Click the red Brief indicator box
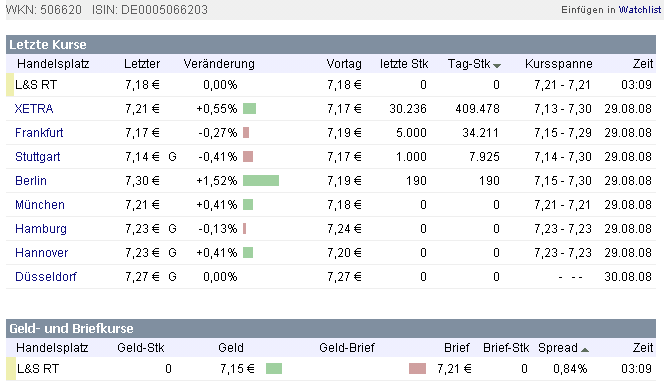Viewport: 664px width, 381px height. click(x=417, y=369)
